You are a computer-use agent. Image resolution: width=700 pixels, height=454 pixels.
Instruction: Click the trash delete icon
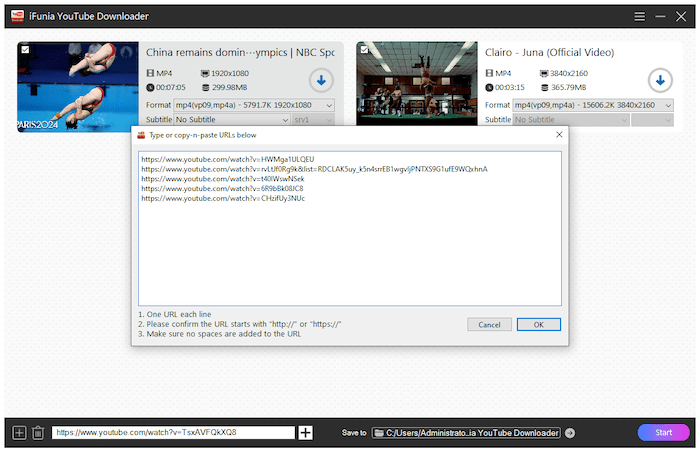[37, 432]
